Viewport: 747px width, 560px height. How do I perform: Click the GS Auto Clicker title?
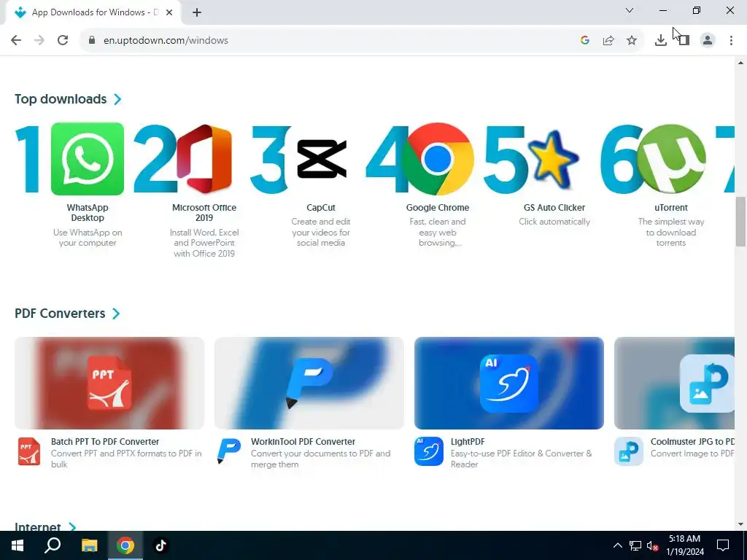click(554, 208)
